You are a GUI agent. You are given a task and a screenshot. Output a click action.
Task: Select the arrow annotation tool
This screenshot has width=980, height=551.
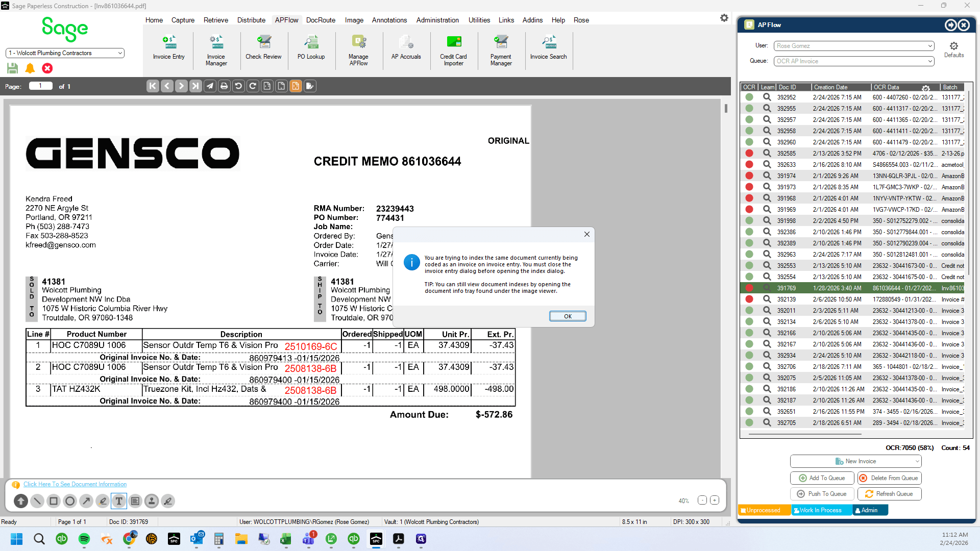click(x=86, y=501)
